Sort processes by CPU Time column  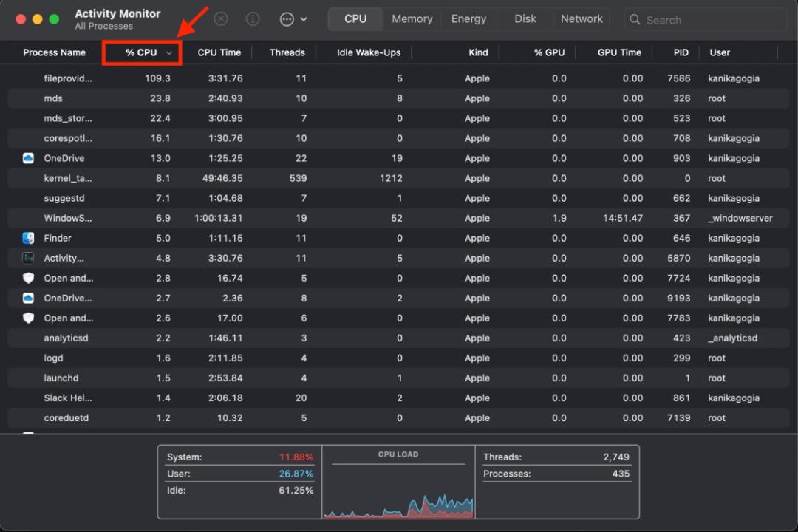coord(219,52)
